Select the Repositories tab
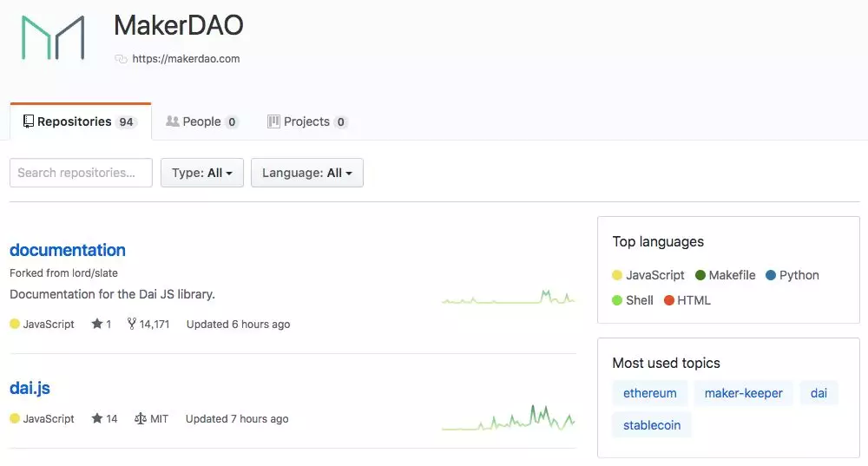Image resolution: width=868 pixels, height=466 pixels. pos(81,121)
